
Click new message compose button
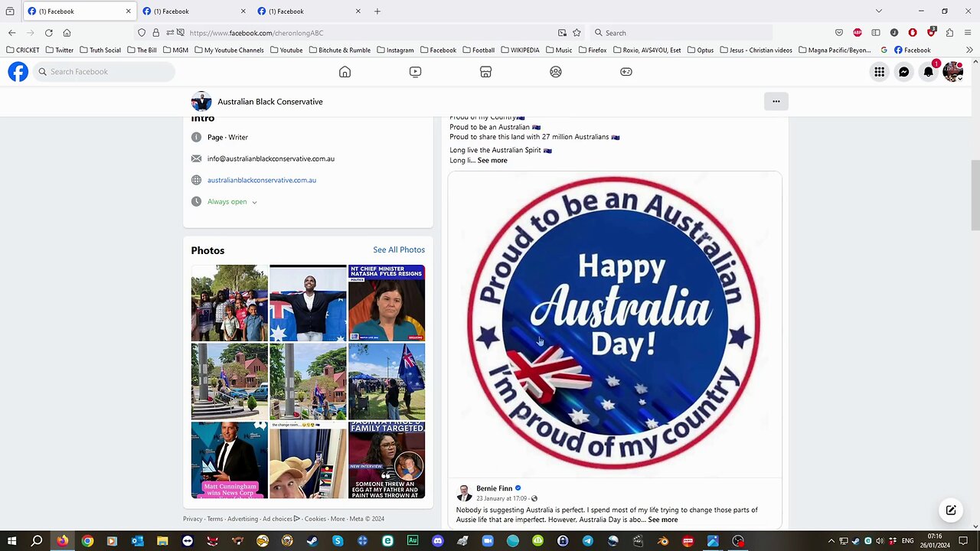tap(951, 510)
